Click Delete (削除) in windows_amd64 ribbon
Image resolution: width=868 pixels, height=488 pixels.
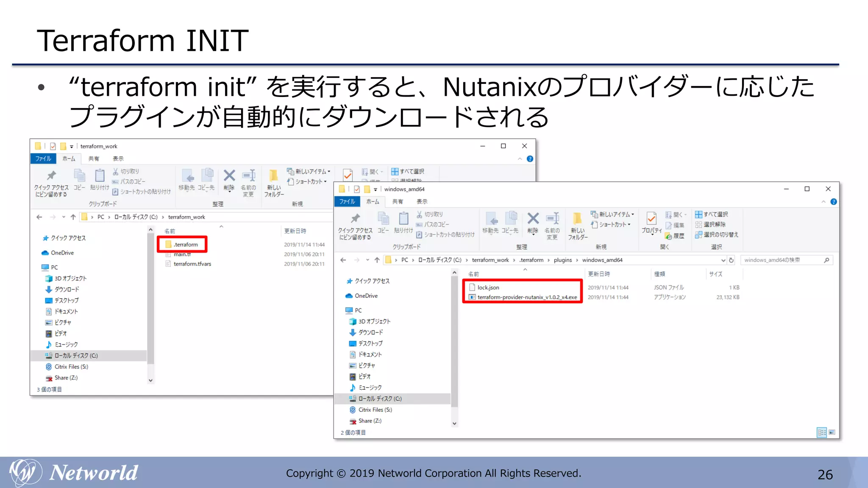click(533, 224)
